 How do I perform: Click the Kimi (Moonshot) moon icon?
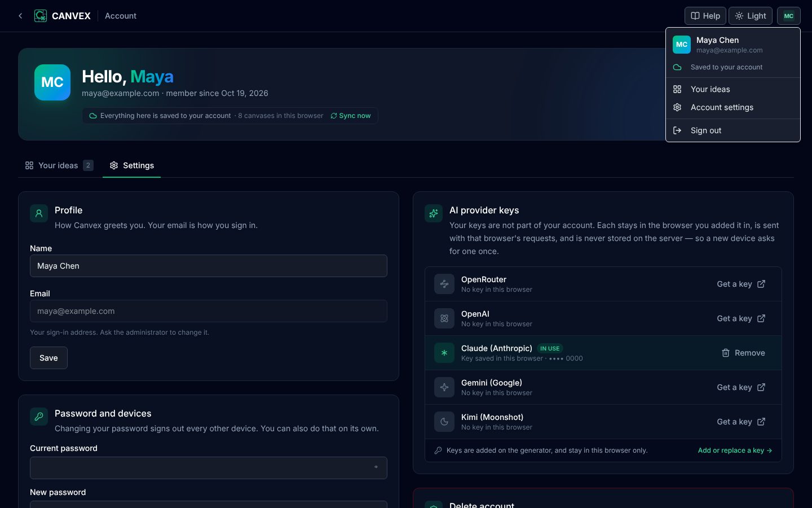point(444,422)
